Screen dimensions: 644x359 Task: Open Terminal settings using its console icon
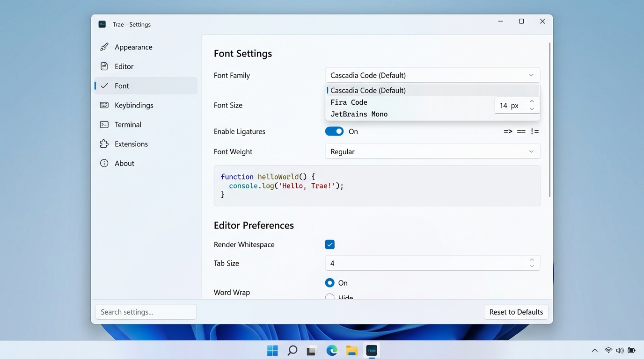tap(103, 124)
